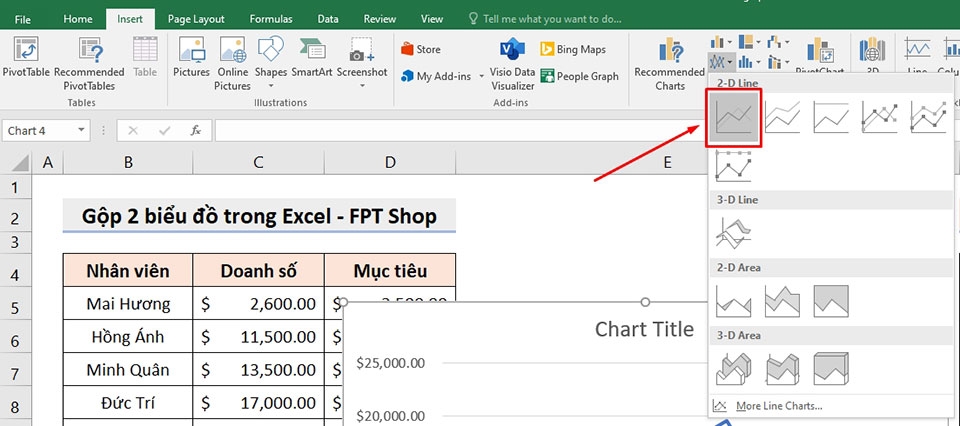Switch to the Page Layout tab
This screenshot has width=960, height=426.
[x=196, y=19]
